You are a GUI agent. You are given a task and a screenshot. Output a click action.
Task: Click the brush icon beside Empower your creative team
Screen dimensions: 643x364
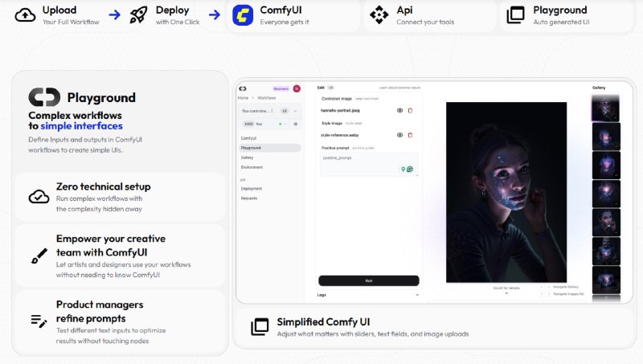pos(39,256)
